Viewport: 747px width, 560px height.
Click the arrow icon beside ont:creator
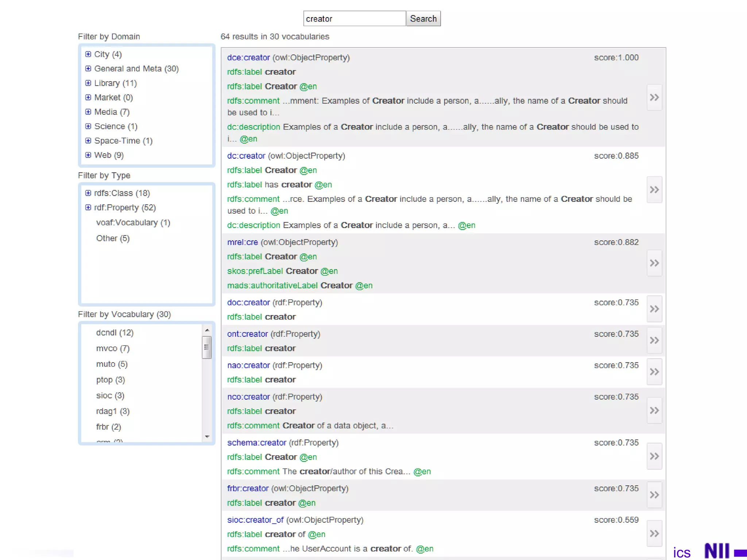pyautogui.click(x=654, y=340)
